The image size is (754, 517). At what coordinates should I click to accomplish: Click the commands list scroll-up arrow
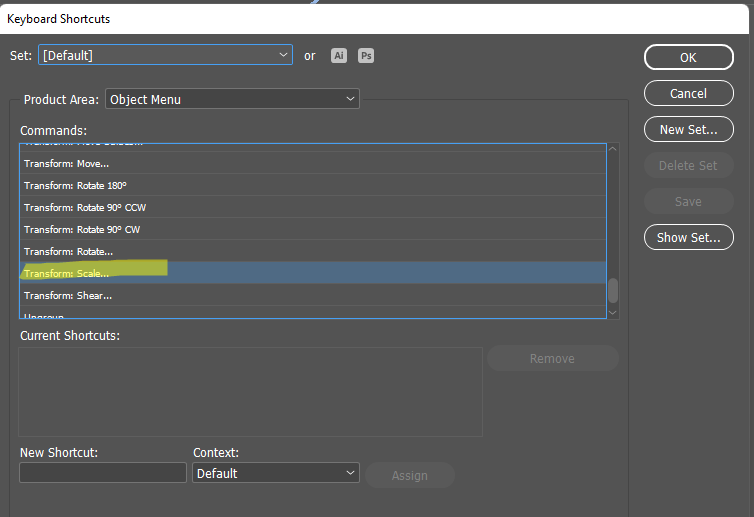(613, 149)
